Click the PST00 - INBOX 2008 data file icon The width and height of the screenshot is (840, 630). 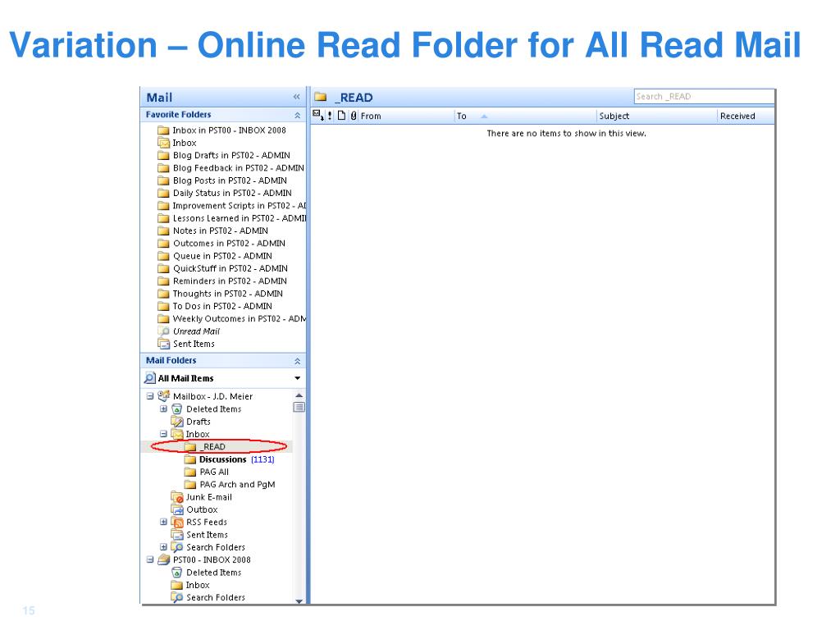pos(164,559)
